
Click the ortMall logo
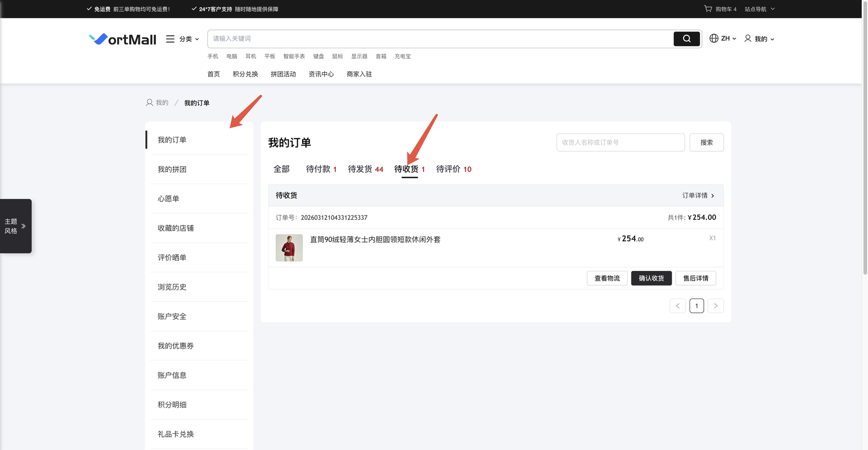123,39
